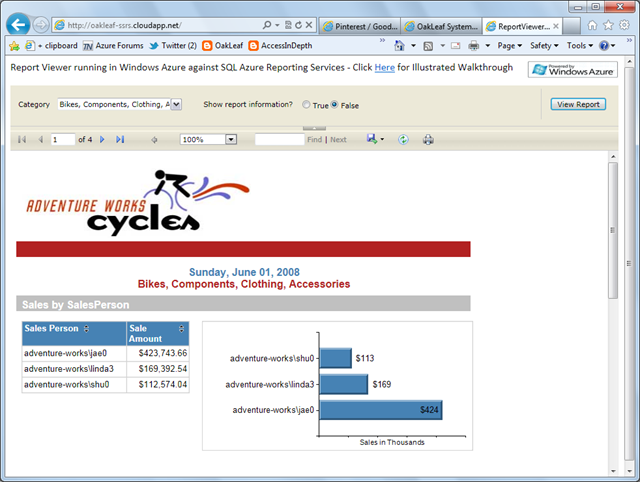Screen dimensions: 640x482
Task: Click the add to favorites bar star
Action: tap(14, 46)
